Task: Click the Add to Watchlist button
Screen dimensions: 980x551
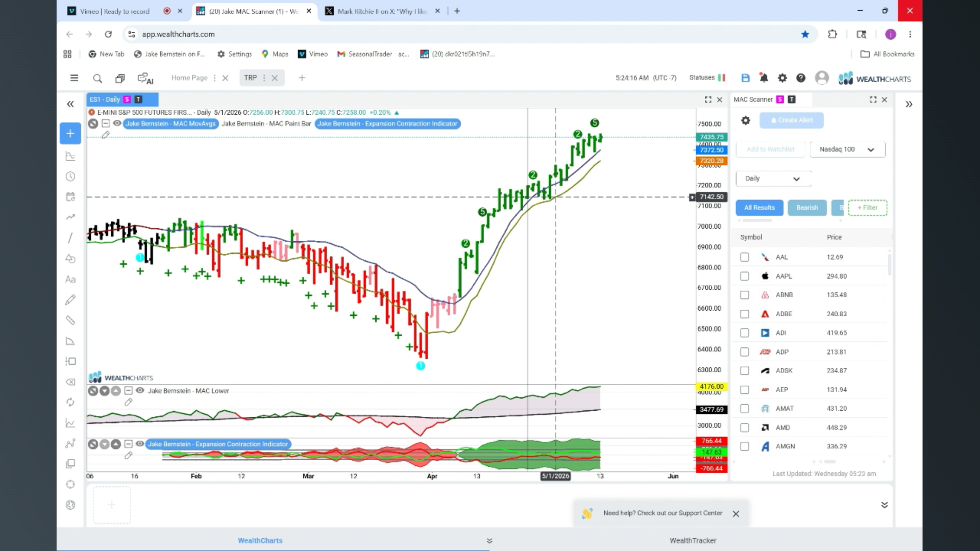Action: pos(771,149)
